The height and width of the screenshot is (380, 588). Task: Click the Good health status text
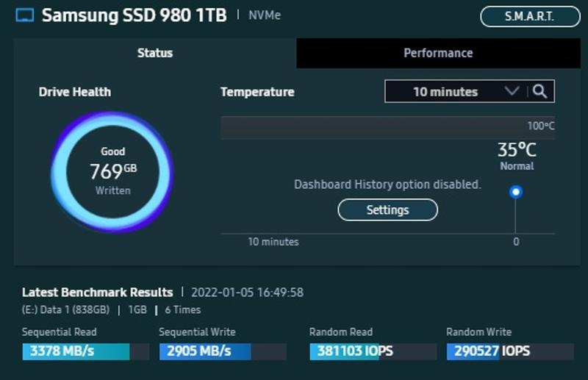point(113,151)
